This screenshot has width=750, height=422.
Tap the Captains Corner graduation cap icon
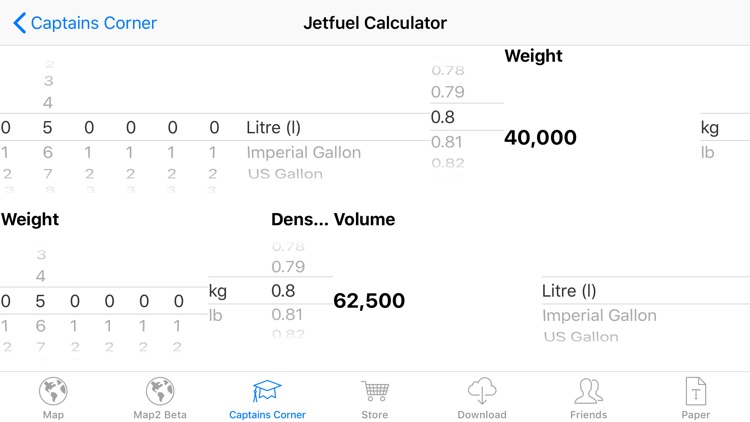(267, 391)
